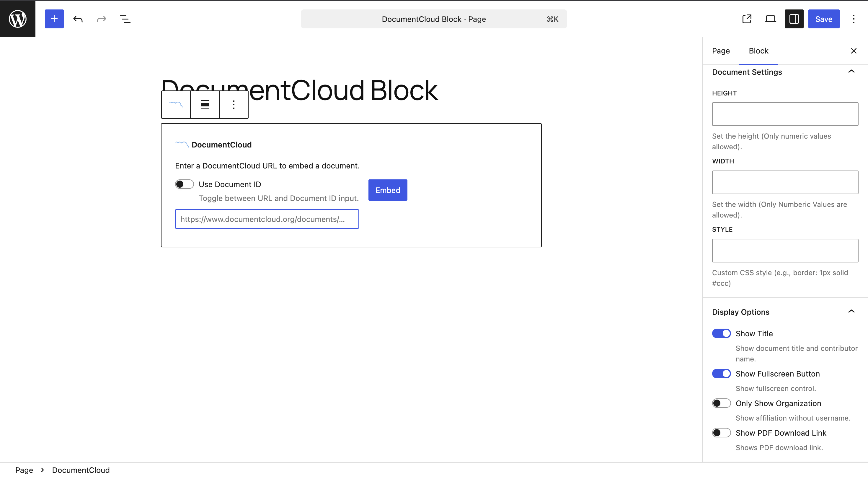This screenshot has height=477, width=868.
Task: Click the 'Only Show Organization' label
Action: (x=778, y=403)
